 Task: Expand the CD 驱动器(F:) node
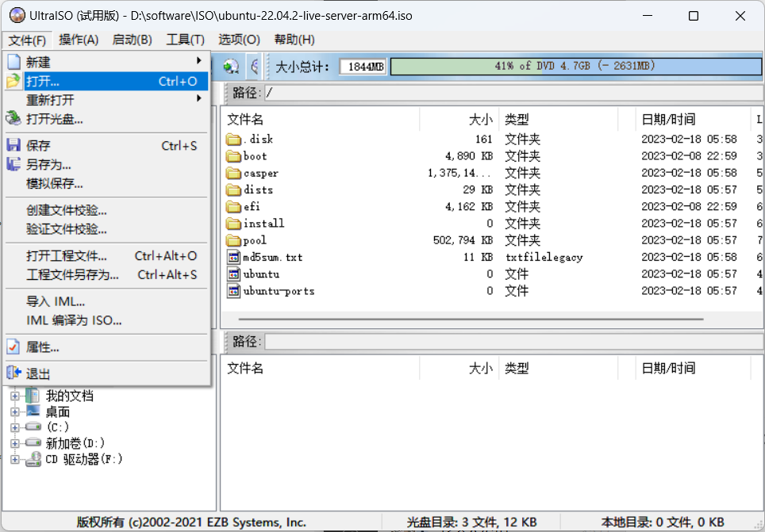[x=14, y=459]
